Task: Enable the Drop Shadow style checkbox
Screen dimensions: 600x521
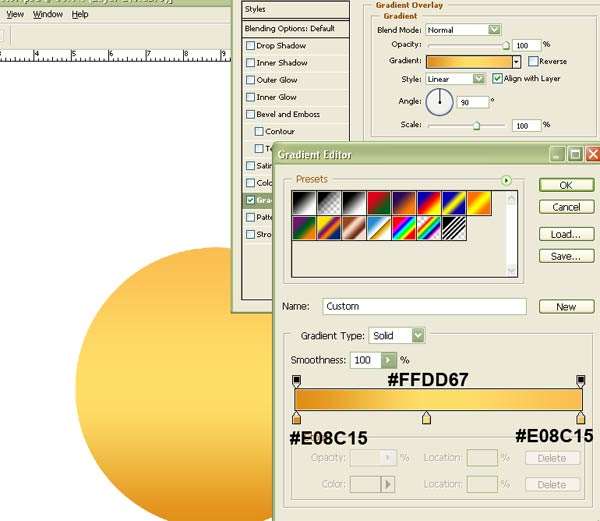Action: click(x=251, y=46)
